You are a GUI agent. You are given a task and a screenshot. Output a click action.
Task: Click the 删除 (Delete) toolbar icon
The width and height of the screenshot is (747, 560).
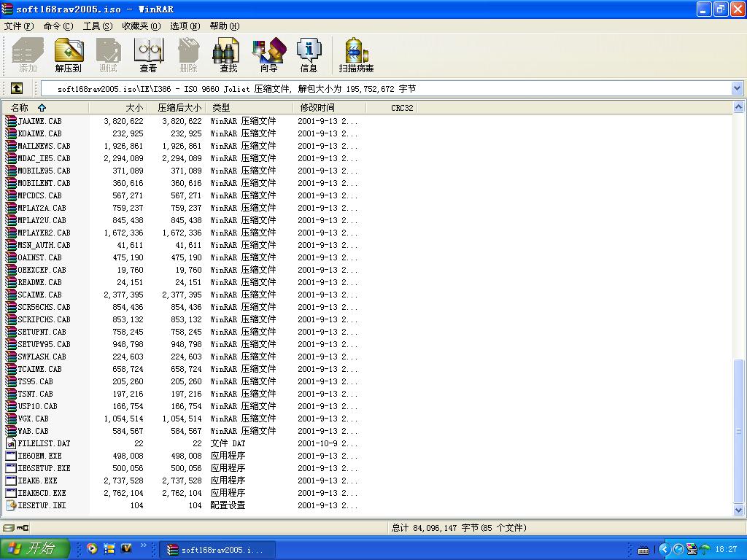pyautogui.click(x=188, y=55)
